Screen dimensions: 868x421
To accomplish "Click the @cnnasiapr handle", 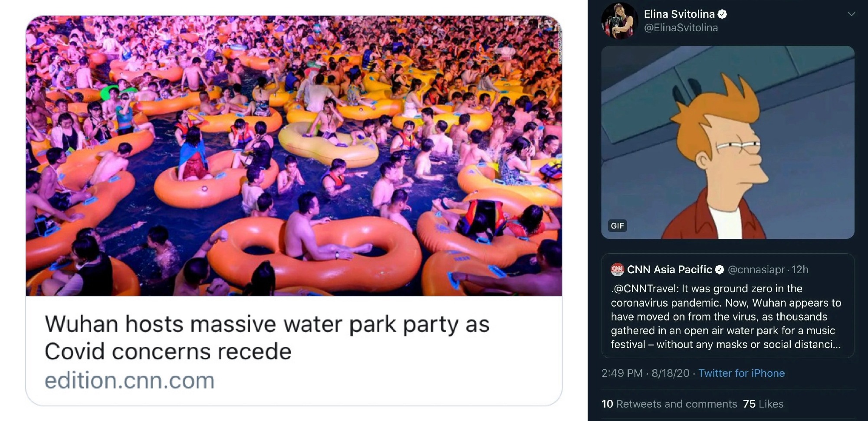I will [756, 270].
